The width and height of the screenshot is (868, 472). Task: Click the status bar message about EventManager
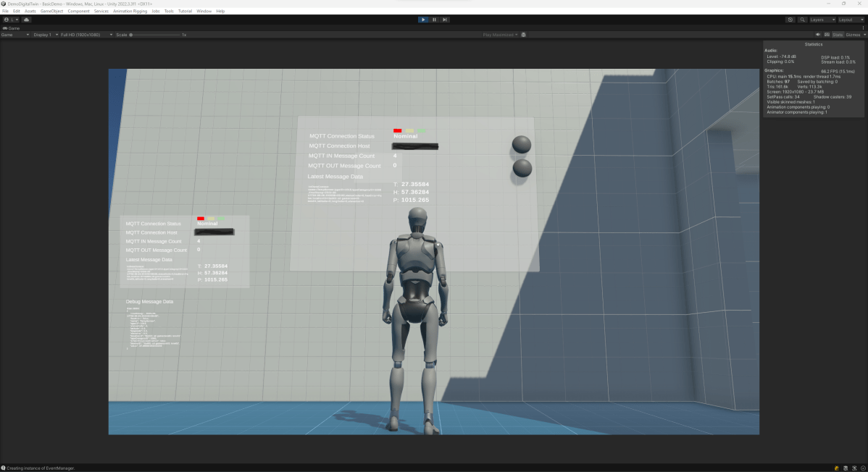click(x=39, y=468)
